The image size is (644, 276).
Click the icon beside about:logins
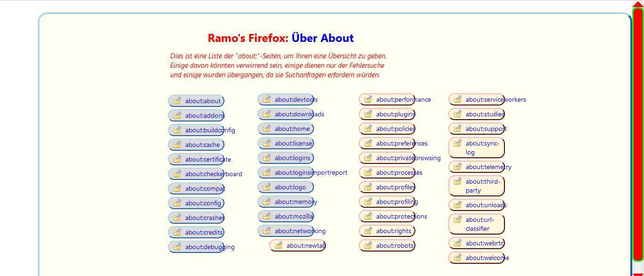coord(266,158)
